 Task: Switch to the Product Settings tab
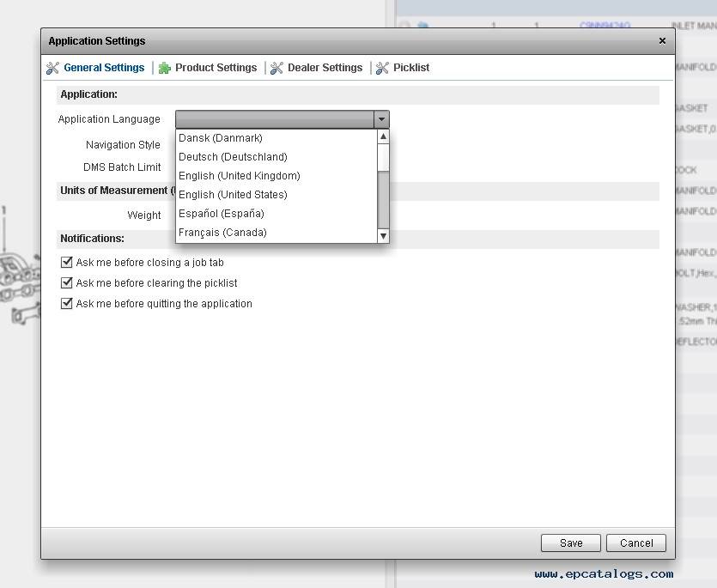click(216, 68)
